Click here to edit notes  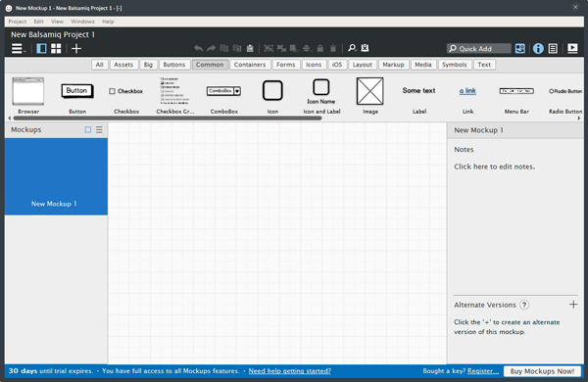pyautogui.click(x=494, y=167)
